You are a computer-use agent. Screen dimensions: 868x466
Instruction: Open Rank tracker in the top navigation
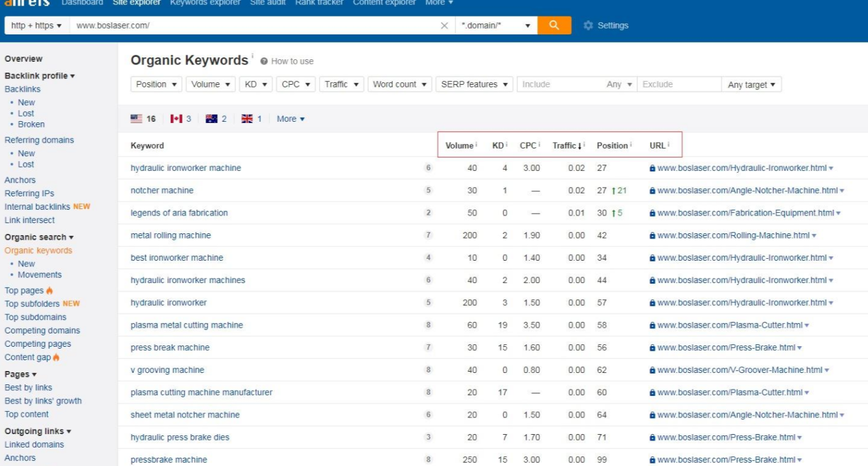coord(319,3)
